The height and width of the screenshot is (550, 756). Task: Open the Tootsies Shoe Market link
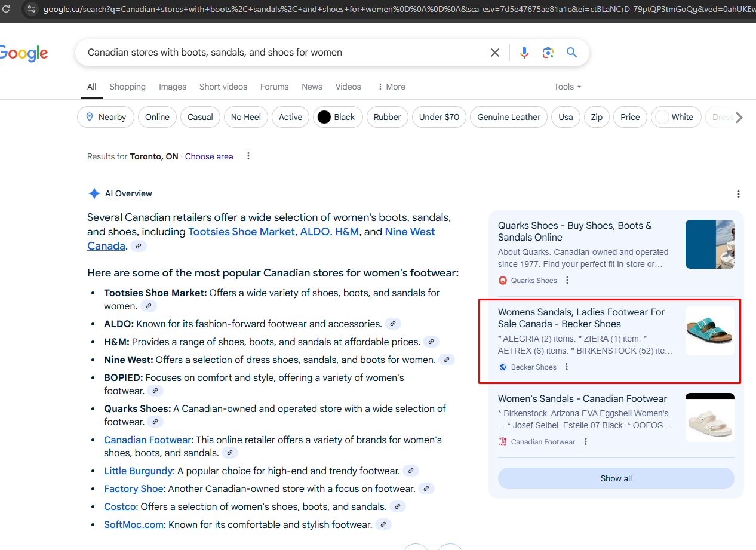coord(241,232)
